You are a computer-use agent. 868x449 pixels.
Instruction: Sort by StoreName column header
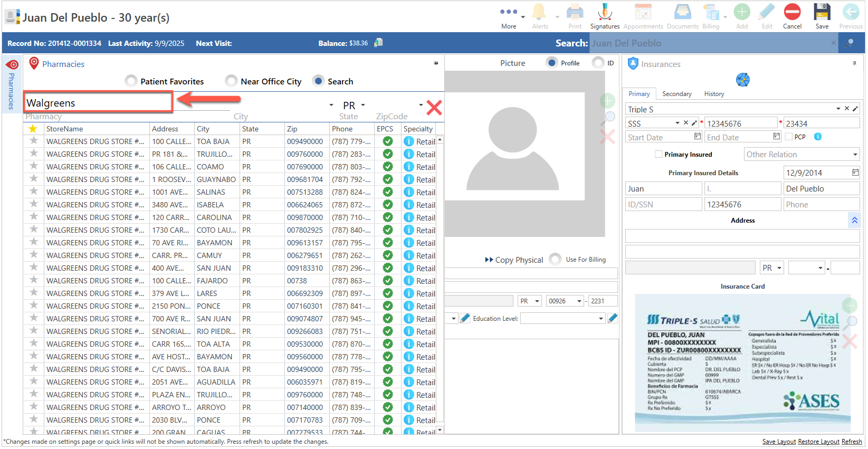coord(64,129)
